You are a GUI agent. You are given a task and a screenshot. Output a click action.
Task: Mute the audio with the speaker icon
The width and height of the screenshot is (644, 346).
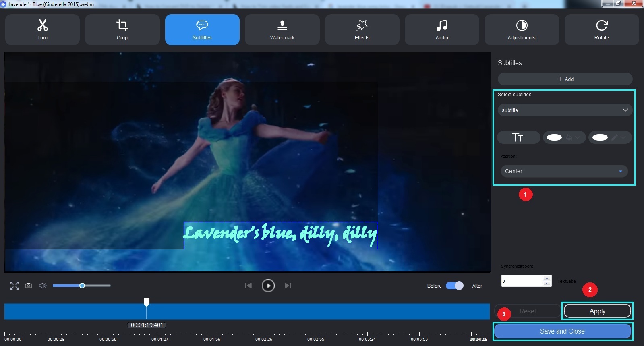coord(43,286)
